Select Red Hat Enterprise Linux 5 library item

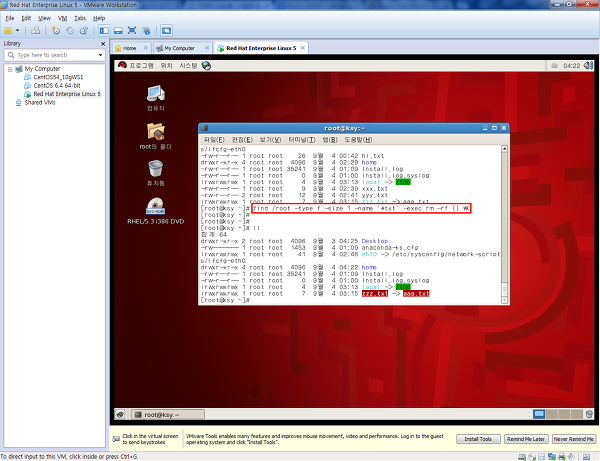coord(67,94)
